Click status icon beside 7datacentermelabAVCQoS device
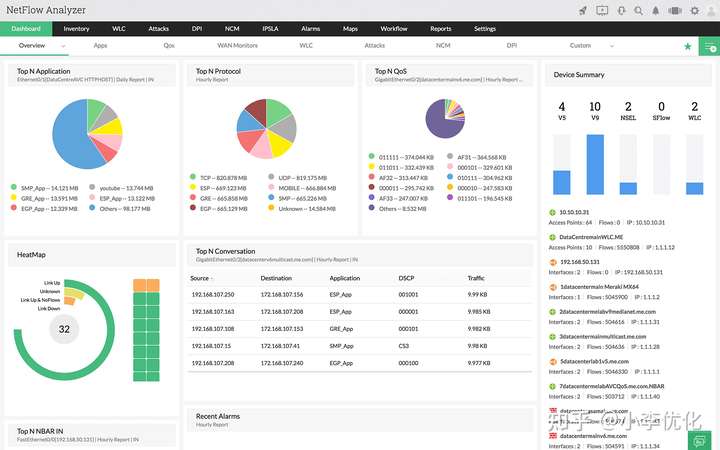Viewport: 720px width, 450px height. click(552, 386)
